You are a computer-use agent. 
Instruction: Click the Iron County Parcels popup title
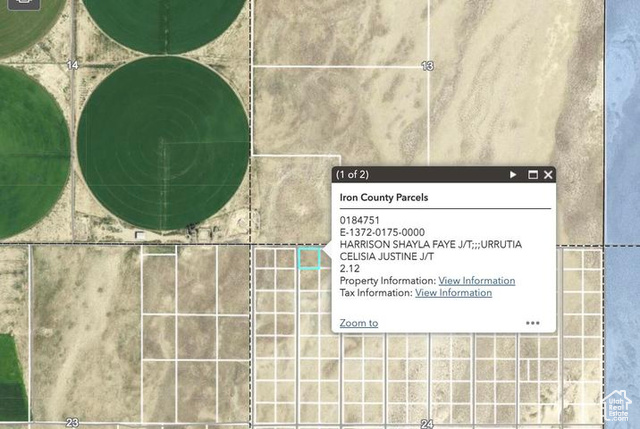384,198
